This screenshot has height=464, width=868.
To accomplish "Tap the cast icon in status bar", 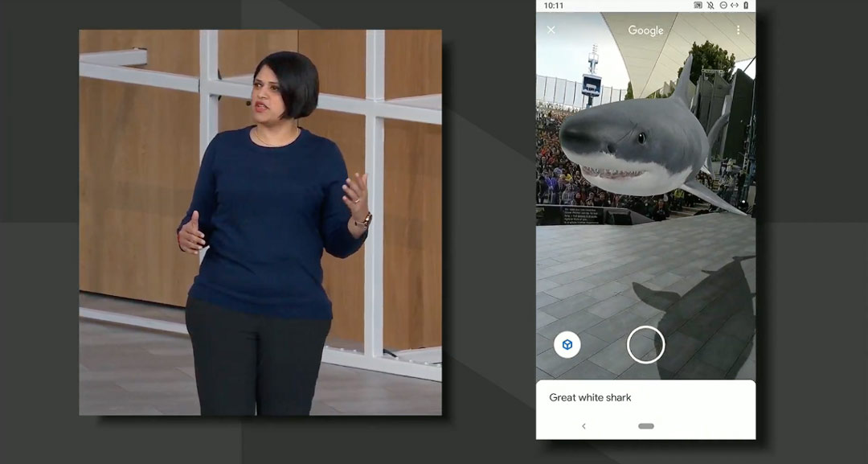I will [x=698, y=6].
